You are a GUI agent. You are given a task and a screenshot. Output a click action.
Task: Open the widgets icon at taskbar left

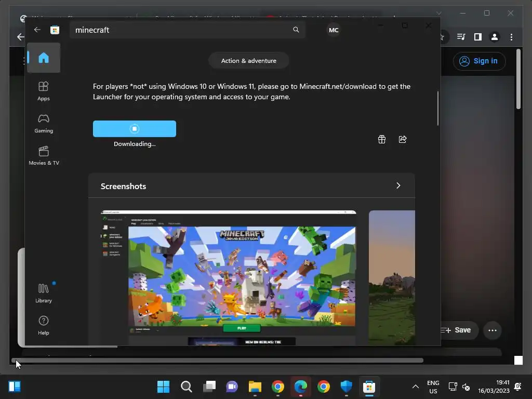point(15,387)
